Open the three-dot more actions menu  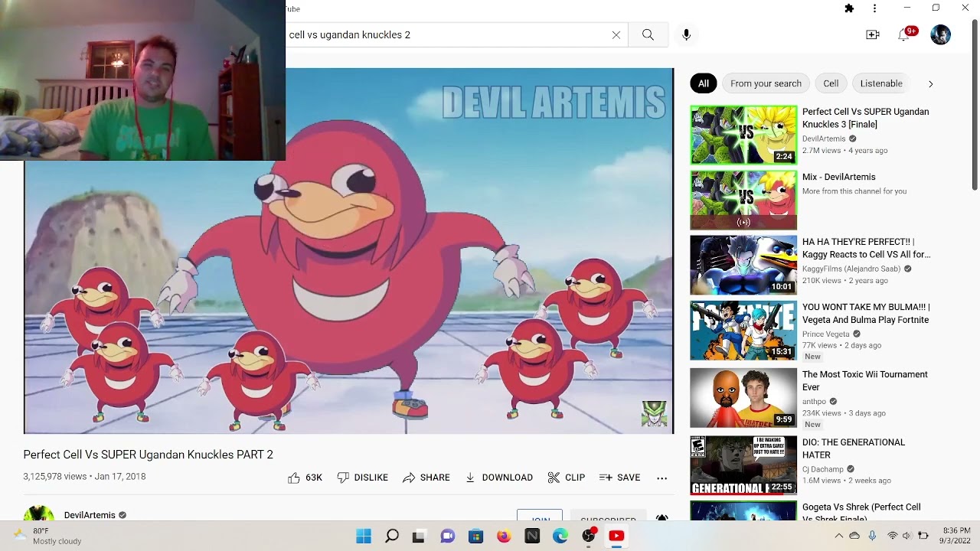[x=662, y=478]
